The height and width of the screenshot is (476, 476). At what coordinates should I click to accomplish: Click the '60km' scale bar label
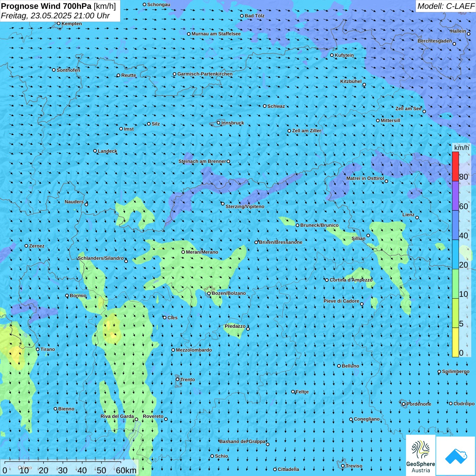click(126, 470)
